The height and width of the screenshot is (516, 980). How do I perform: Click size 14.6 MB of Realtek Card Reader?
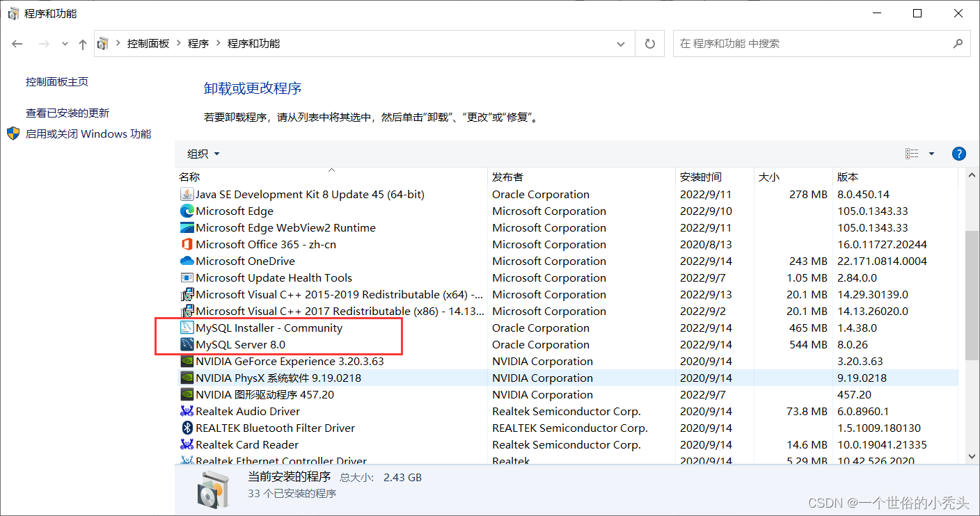click(807, 444)
